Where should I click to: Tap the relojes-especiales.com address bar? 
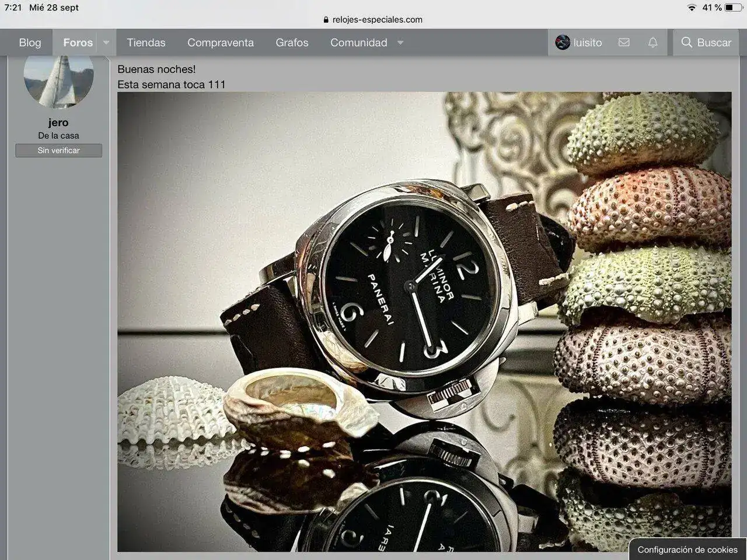pyautogui.click(x=373, y=19)
